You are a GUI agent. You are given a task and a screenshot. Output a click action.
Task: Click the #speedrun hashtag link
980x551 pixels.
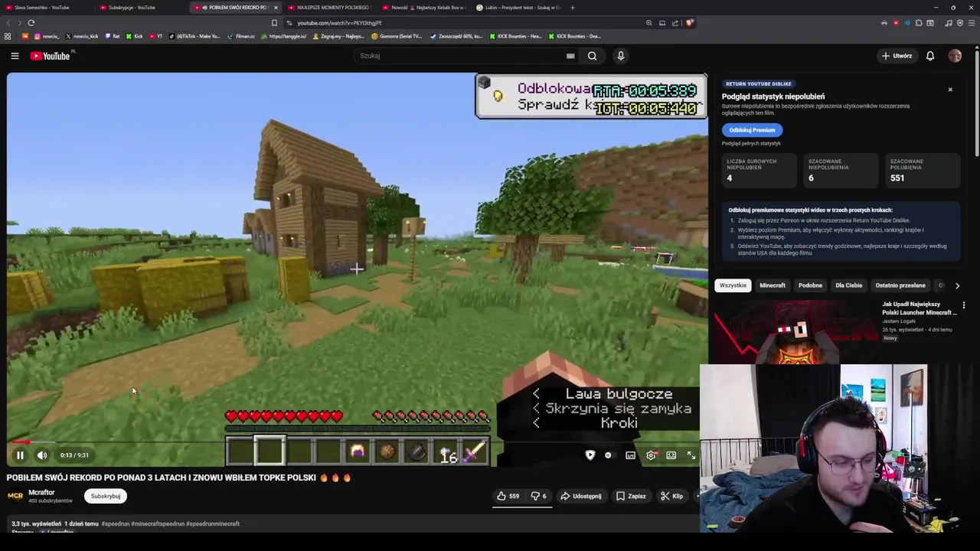[116, 524]
